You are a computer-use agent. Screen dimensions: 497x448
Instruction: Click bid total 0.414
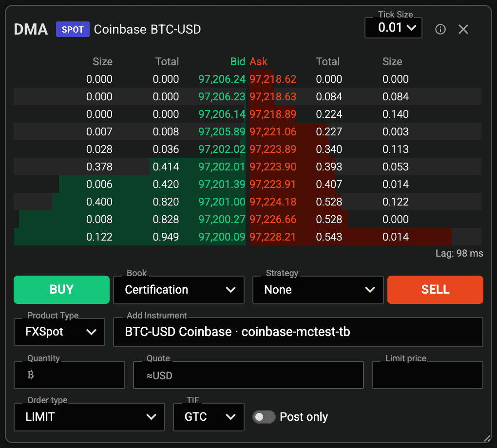pyautogui.click(x=166, y=167)
